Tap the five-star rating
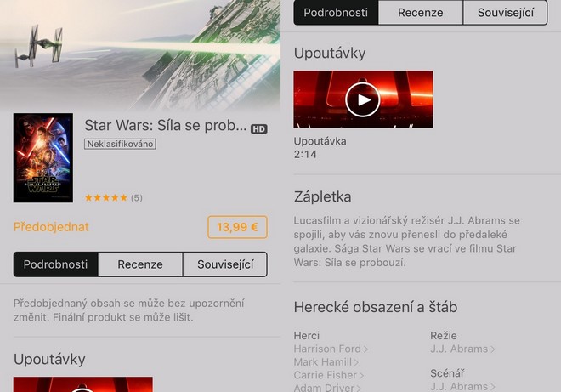Screen dimensions: 561x392 click(x=106, y=197)
